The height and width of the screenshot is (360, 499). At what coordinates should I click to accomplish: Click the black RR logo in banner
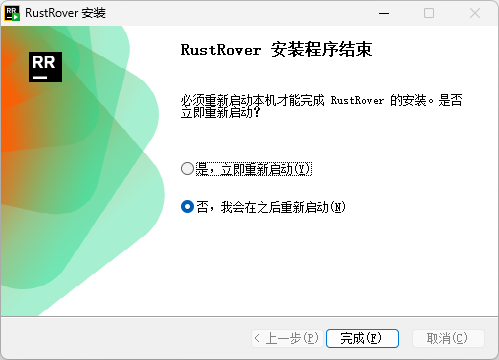(45, 67)
